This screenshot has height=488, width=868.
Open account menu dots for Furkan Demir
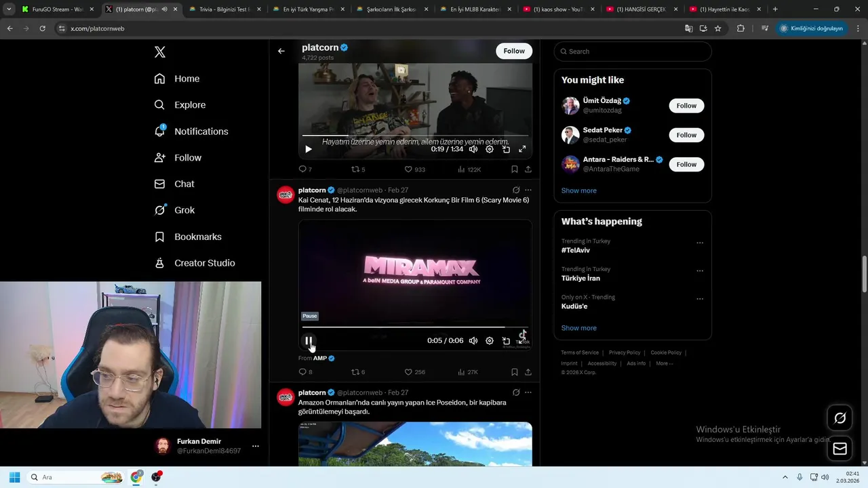point(256,446)
